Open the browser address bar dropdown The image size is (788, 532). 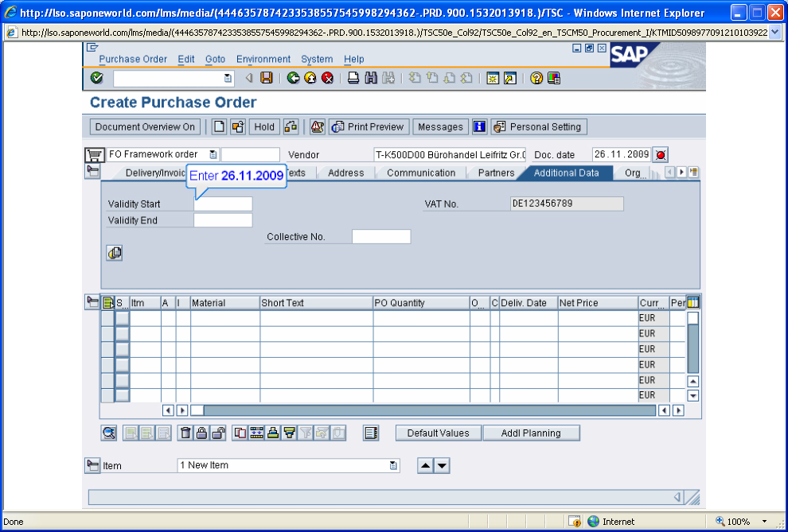point(774,33)
